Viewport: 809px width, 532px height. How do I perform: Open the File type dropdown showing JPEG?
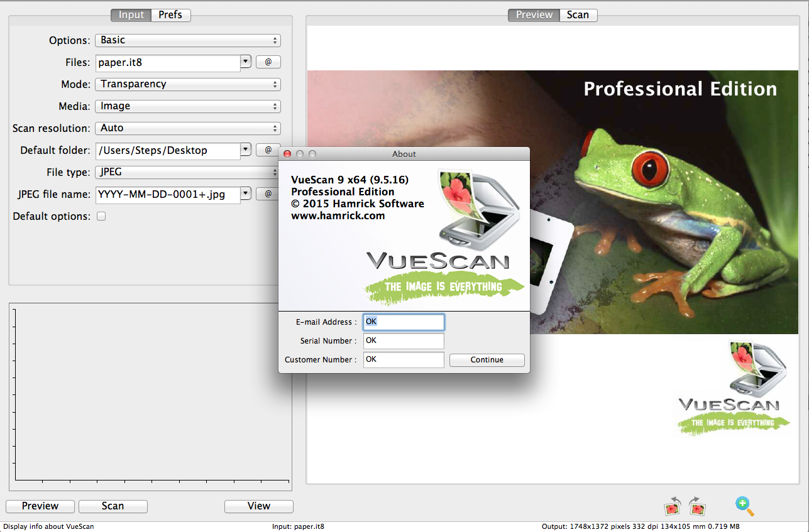click(188, 172)
